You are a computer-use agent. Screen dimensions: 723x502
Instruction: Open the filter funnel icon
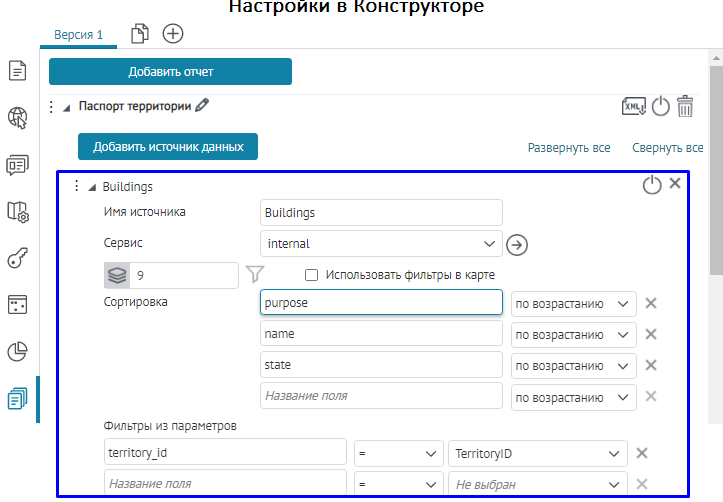tap(255, 274)
